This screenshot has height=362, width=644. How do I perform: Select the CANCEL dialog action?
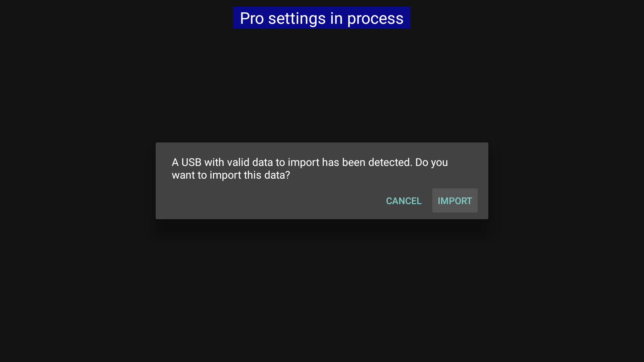click(x=404, y=200)
